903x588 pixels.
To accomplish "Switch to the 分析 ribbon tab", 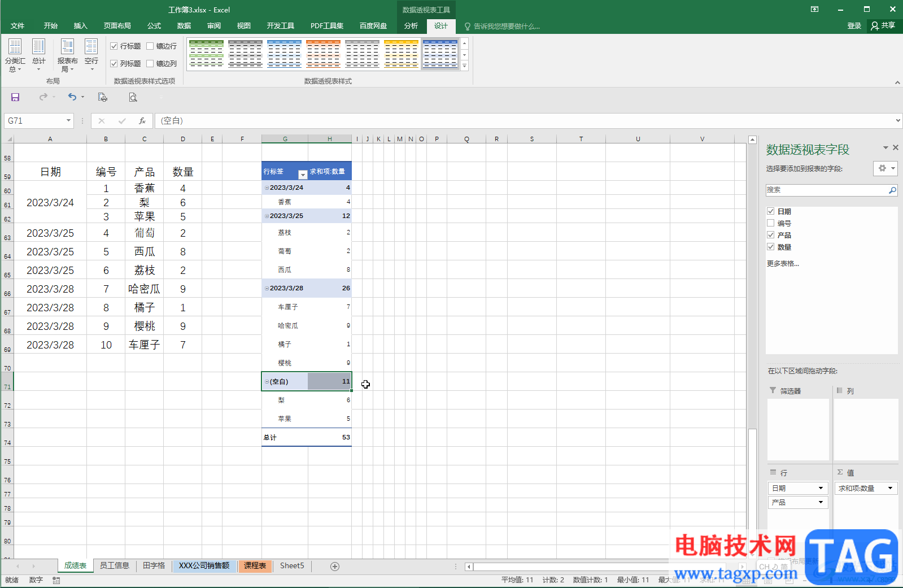I will click(x=411, y=26).
